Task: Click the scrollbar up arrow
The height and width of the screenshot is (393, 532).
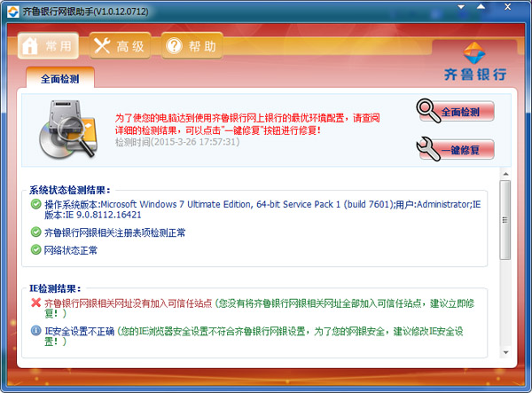Action: [x=505, y=174]
